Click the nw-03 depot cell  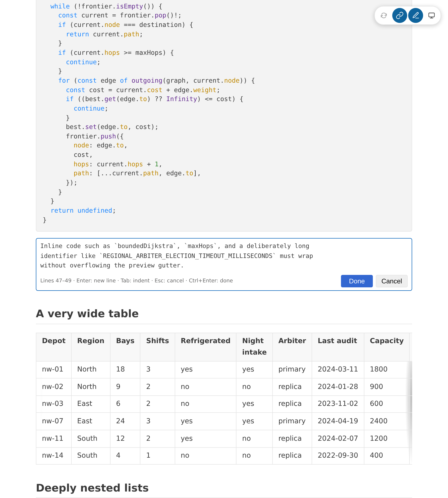54,404
